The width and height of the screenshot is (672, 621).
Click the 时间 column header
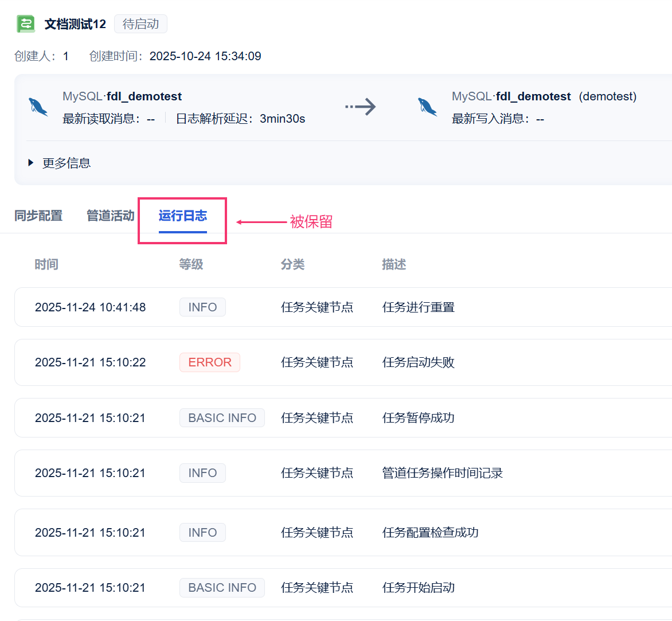click(x=46, y=264)
